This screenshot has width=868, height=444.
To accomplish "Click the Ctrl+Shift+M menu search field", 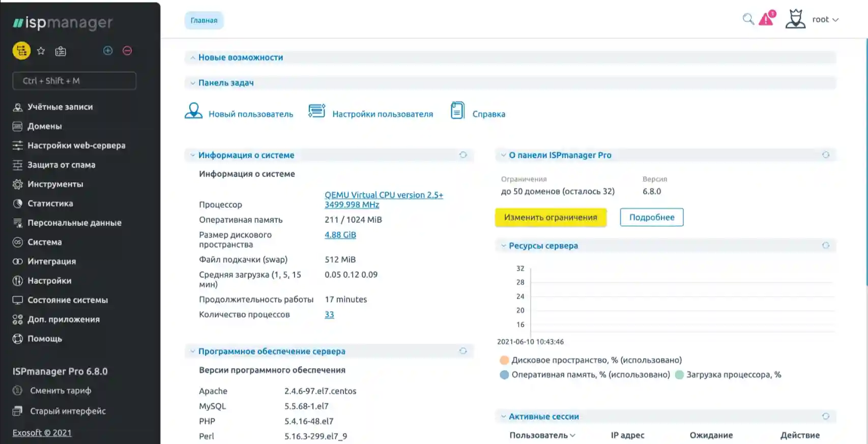I will pyautogui.click(x=74, y=81).
